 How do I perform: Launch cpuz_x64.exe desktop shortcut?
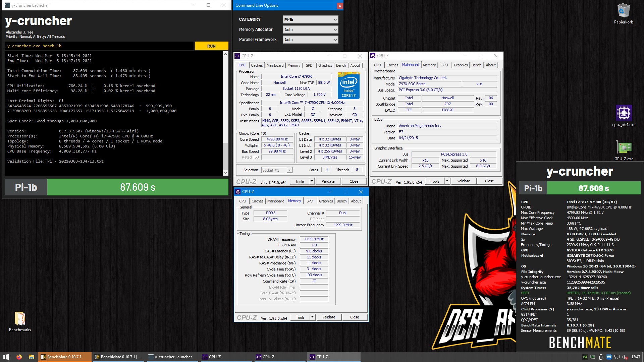point(624,116)
